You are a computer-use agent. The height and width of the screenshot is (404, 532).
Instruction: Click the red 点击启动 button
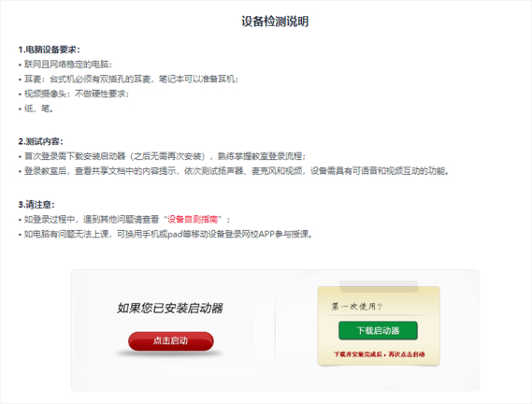(171, 340)
